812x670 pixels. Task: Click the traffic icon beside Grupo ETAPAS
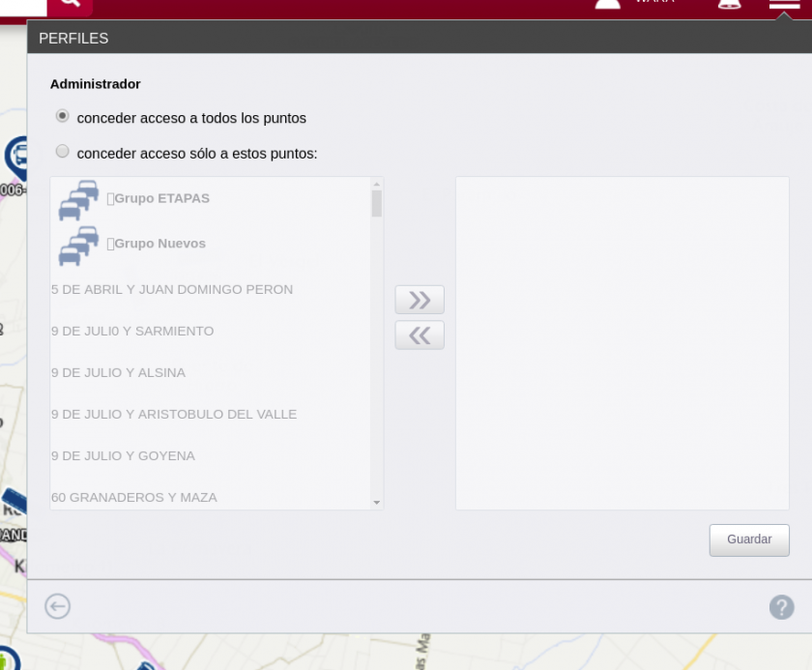[x=77, y=198]
